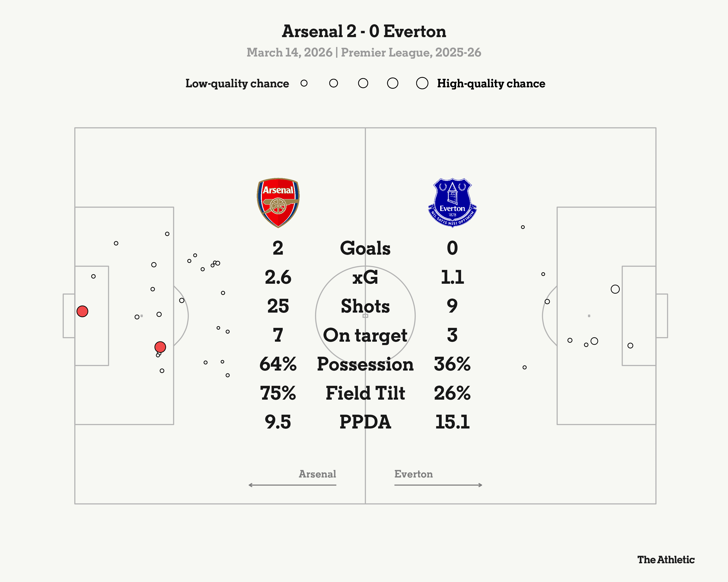Click the right-pointing Everton attack direction arrow
Viewport: 728px width, 582px height.
pos(438,485)
